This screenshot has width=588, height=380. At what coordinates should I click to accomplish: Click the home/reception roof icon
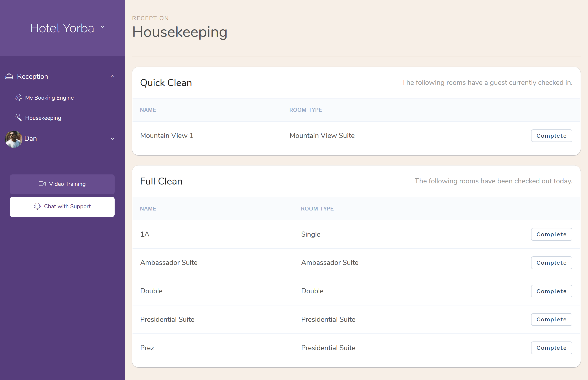click(9, 76)
